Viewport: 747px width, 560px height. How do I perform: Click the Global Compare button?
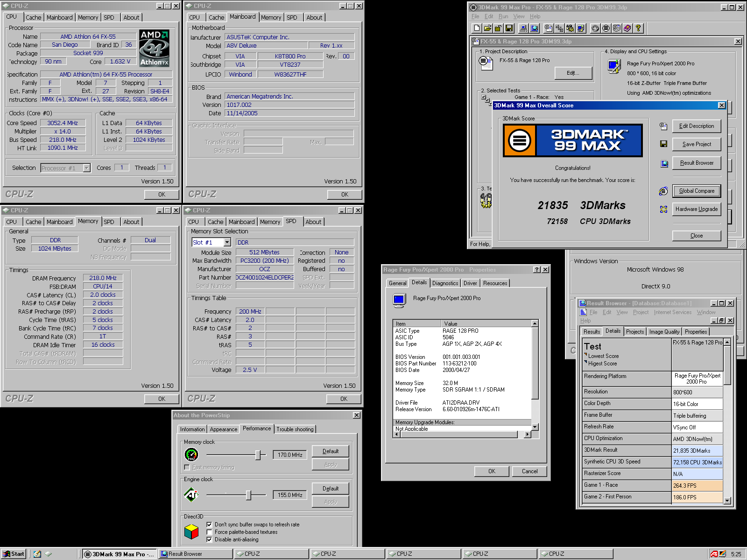pos(697,191)
